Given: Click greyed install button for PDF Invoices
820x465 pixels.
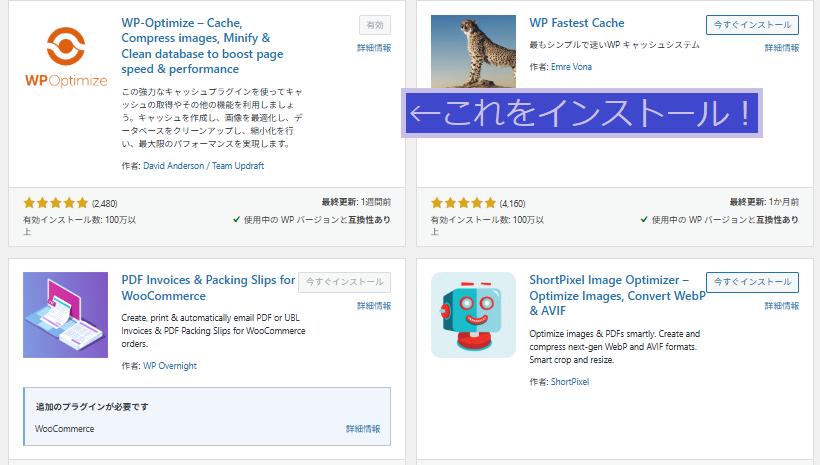Looking at the screenshot, I should point(345,282).
